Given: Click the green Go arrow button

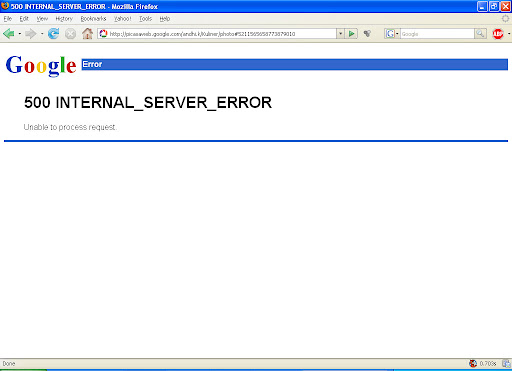Looking at the screenshot, I should coord(351,34).
